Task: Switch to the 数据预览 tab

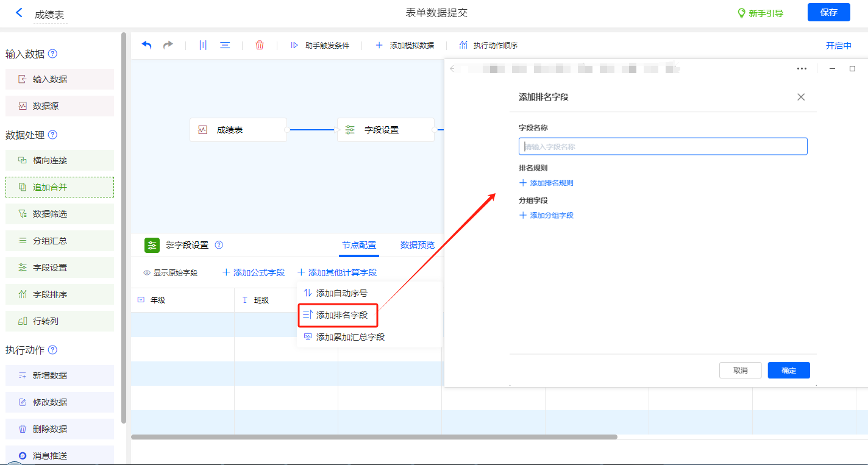Action: [x=417, y=245]
